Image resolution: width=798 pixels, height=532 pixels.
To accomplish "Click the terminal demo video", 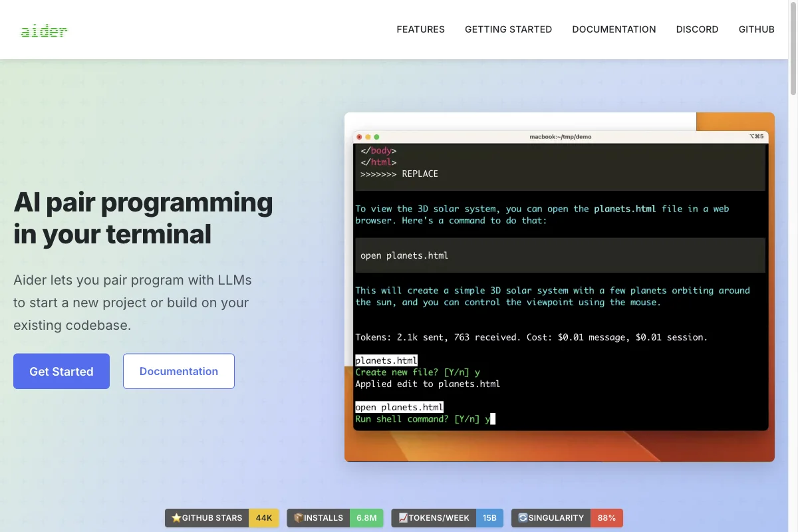I will pos(559,287).
